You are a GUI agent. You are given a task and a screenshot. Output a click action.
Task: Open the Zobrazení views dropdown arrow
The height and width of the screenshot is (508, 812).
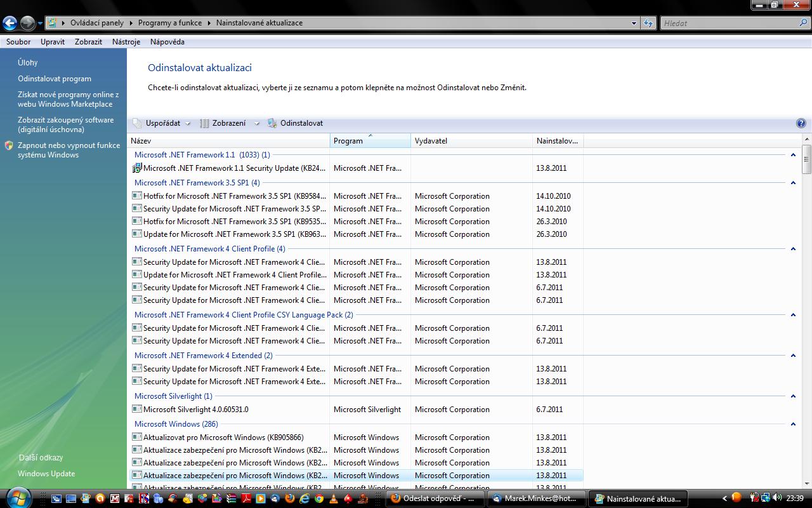256,124
